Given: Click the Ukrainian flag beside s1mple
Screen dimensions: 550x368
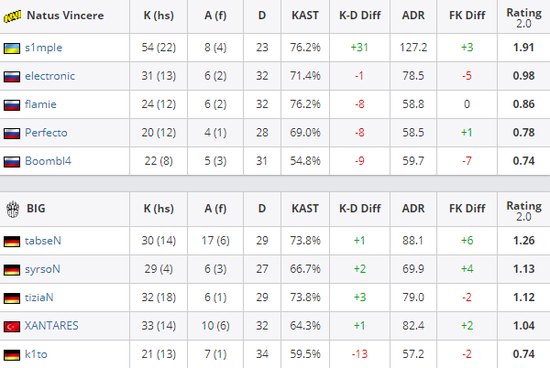Looking at the screenshot, I should click(12, 48).
